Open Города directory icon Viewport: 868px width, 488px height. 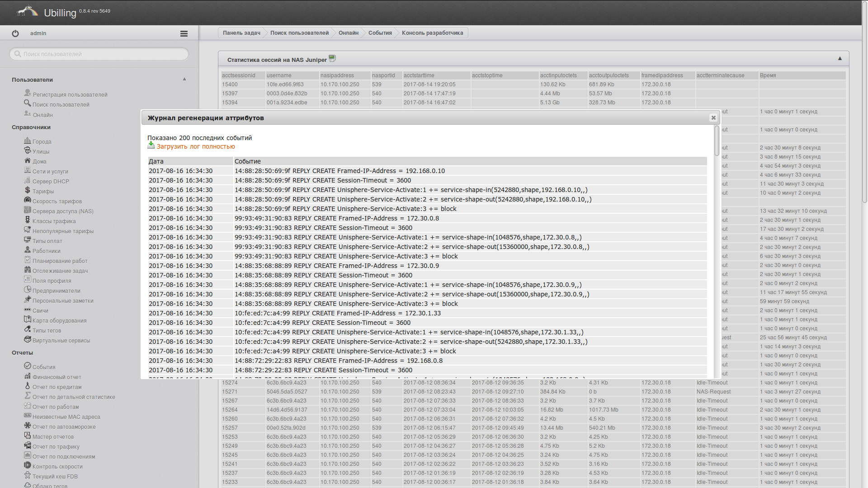coord(28,141)
